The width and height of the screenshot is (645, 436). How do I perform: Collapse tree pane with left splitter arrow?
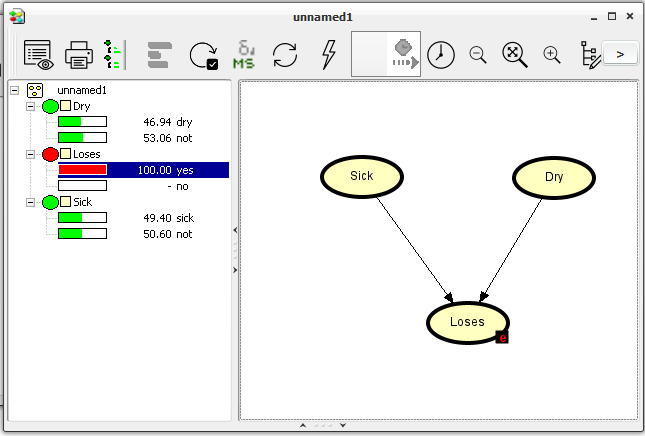point(235,230)
